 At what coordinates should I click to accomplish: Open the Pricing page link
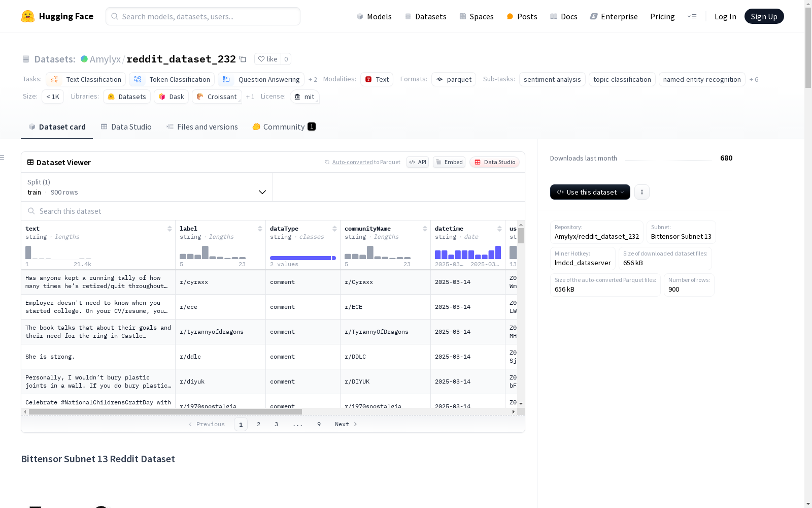662,16
